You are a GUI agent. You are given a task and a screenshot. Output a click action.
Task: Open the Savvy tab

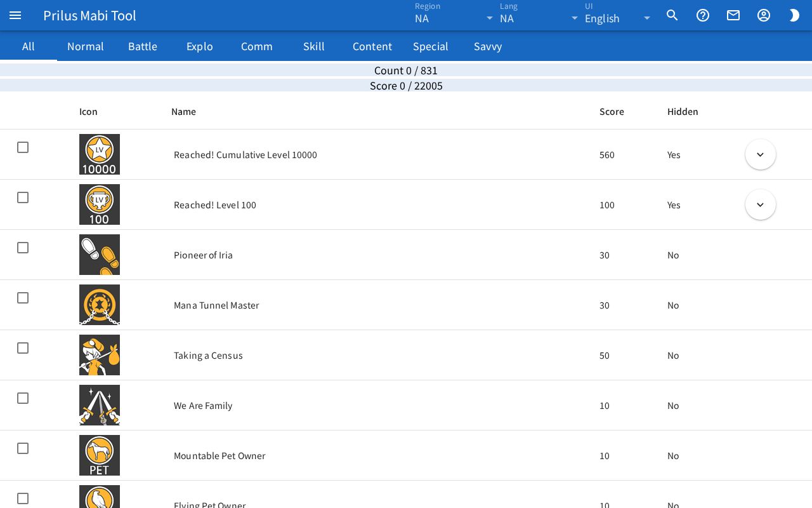pos(488,46)
